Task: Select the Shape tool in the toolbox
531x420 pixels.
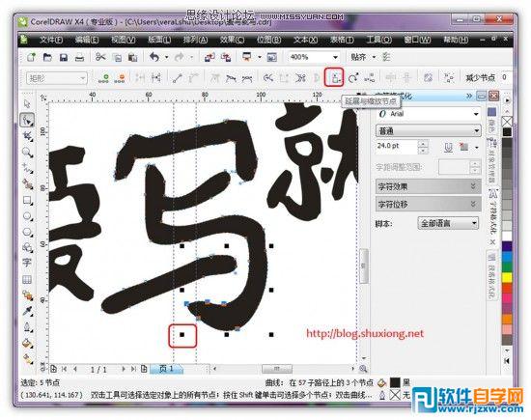Action: click(x=27, y=120)
